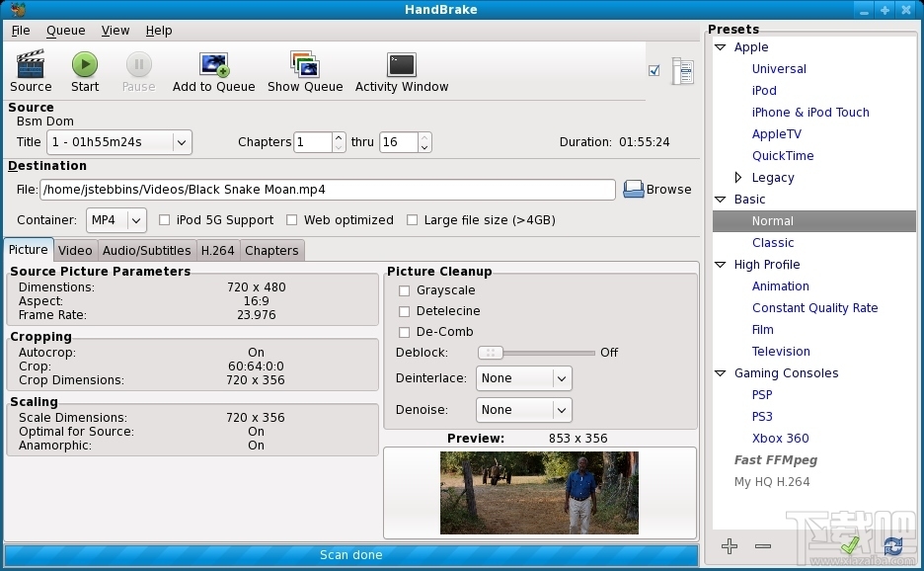Screen dimensions: 924x571
Task: Click the Start encoding button
Action: coord(84,69)
